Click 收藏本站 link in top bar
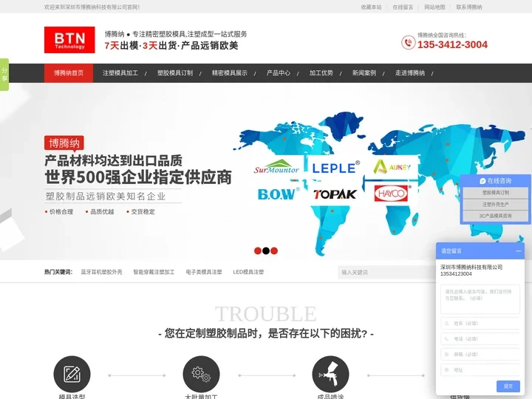 tap(371, 7)
